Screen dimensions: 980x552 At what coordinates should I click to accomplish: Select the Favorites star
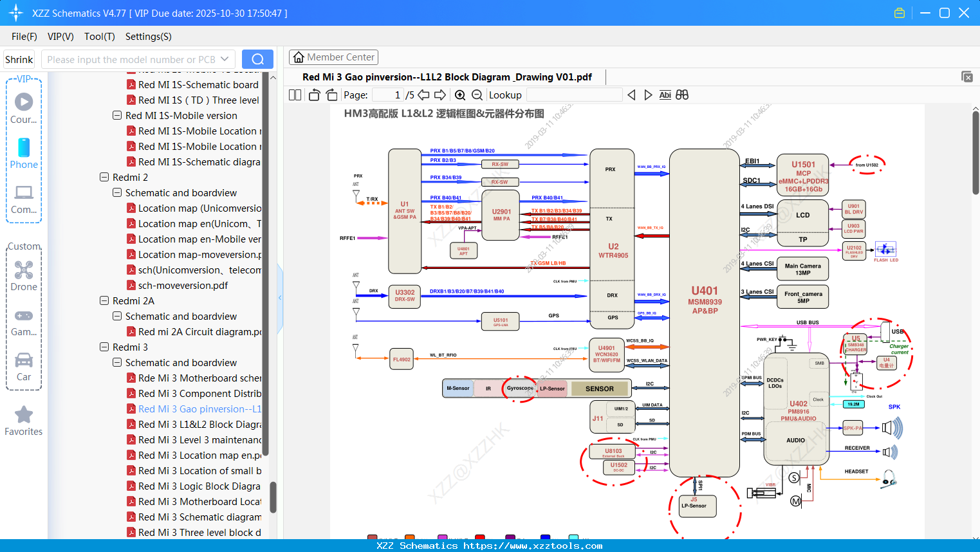click(x=23, y=415)
